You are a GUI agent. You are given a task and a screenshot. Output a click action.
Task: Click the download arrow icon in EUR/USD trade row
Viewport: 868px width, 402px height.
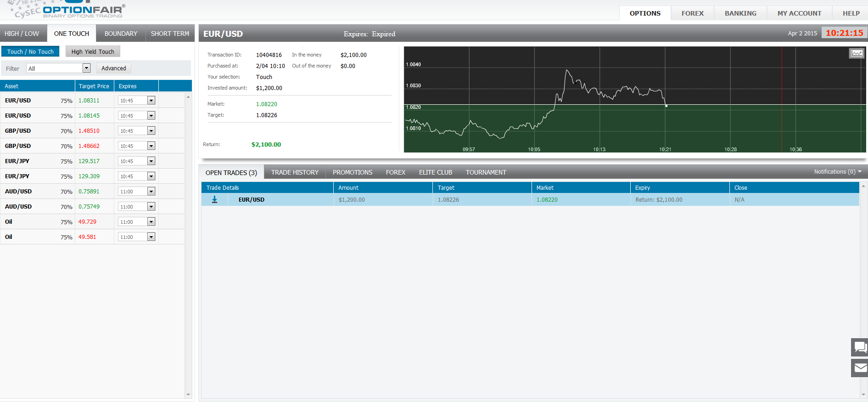(214, 200)
